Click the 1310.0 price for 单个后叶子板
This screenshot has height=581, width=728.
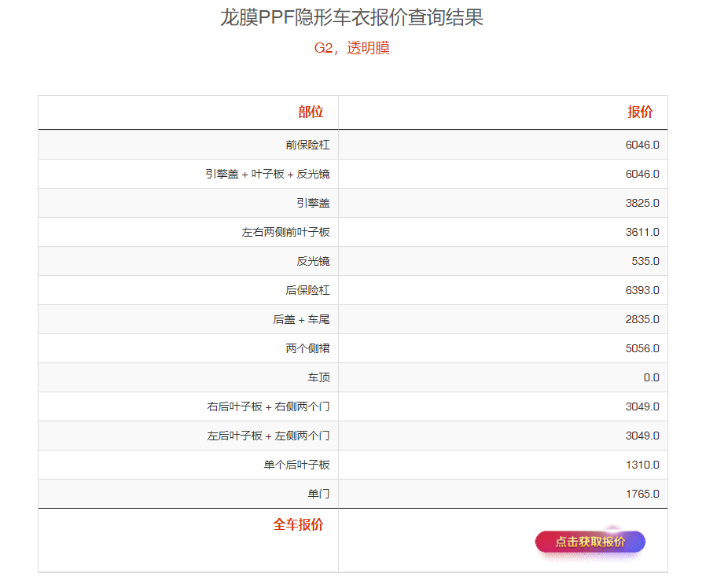[642, 465]
